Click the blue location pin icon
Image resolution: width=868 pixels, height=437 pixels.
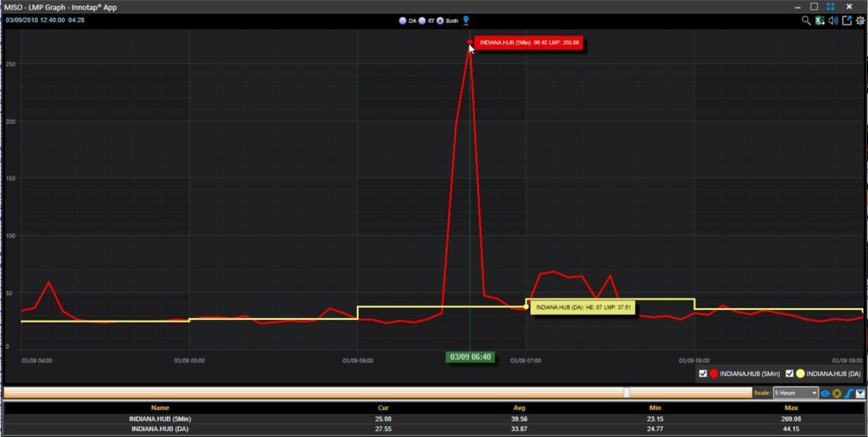466,20
